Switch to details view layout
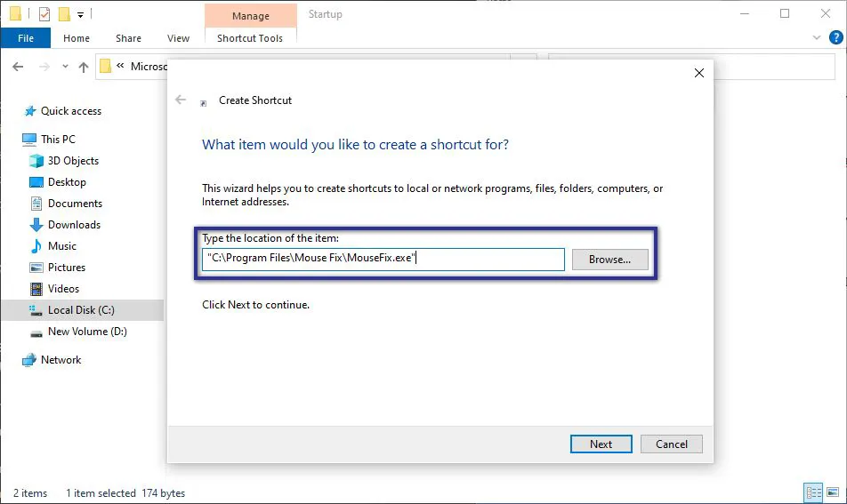847x504 pixels. (813, 492)
